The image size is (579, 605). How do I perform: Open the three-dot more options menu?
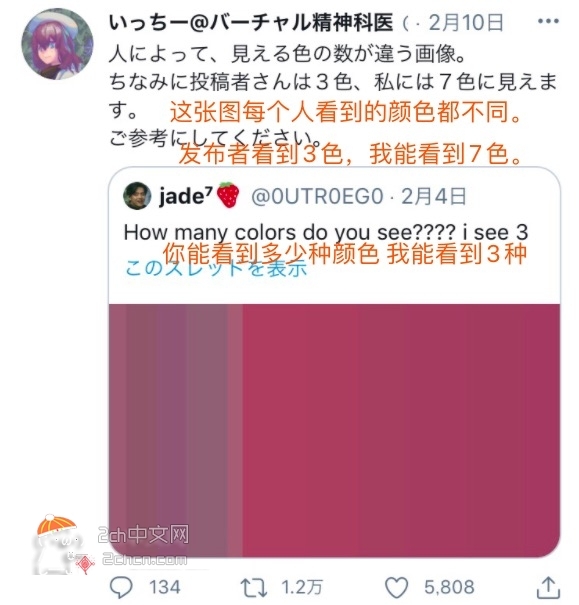549,22
